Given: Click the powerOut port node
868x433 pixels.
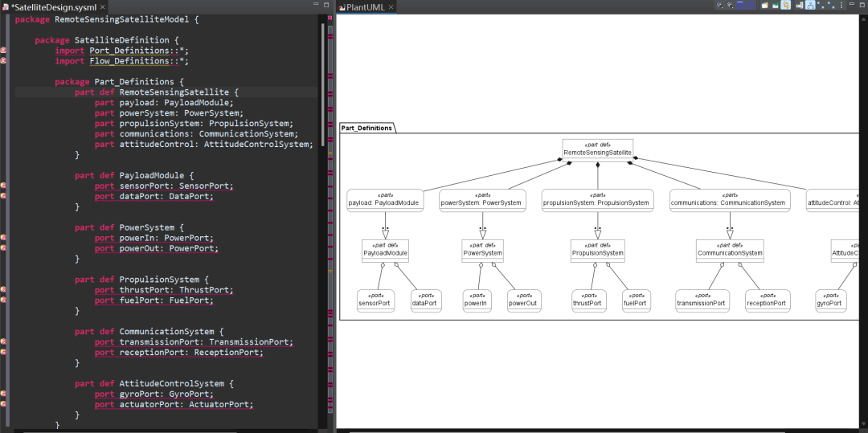Looking at the screenshot, I should click(x=525, y=300).
